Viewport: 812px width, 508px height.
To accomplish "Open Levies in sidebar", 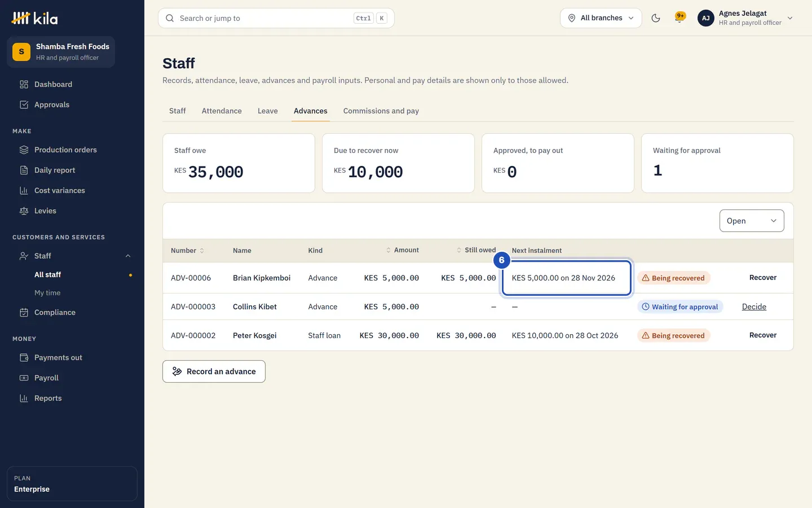I will click(x=72, y=211).
